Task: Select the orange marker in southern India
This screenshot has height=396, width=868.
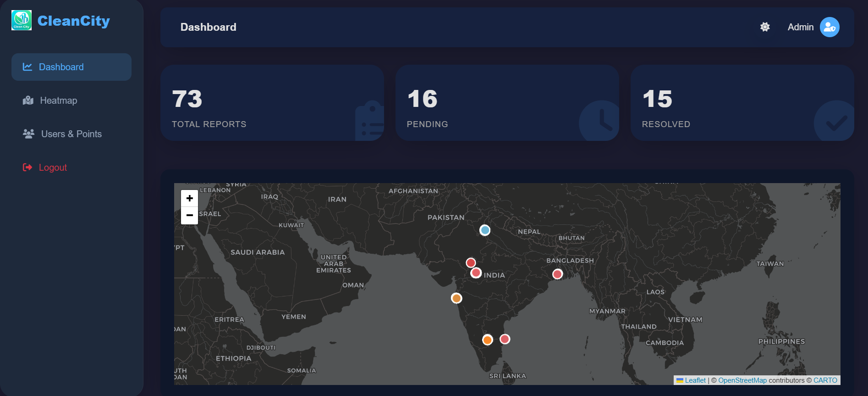Action: click(x=487, y=340)
